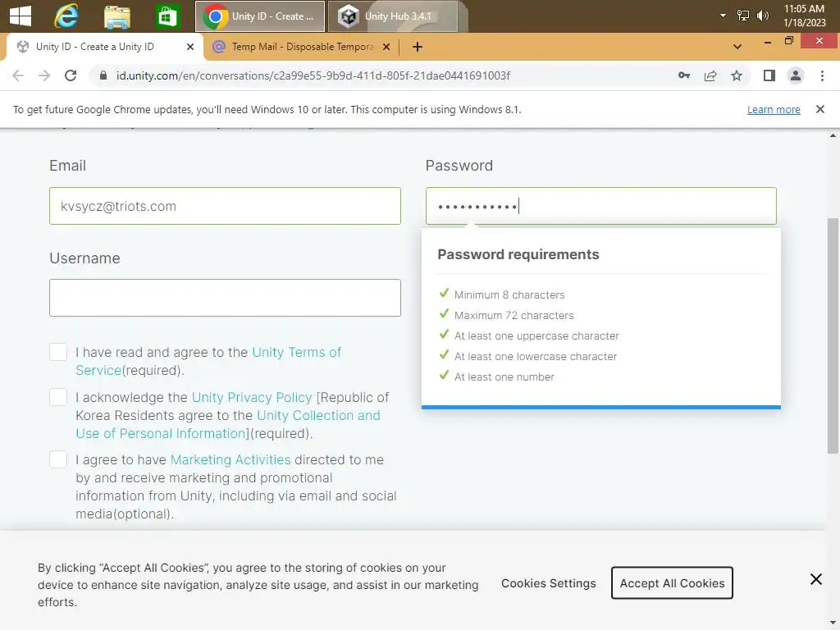Toggle the Chrome side panel

pyautogui.click(x=769, y=75)
